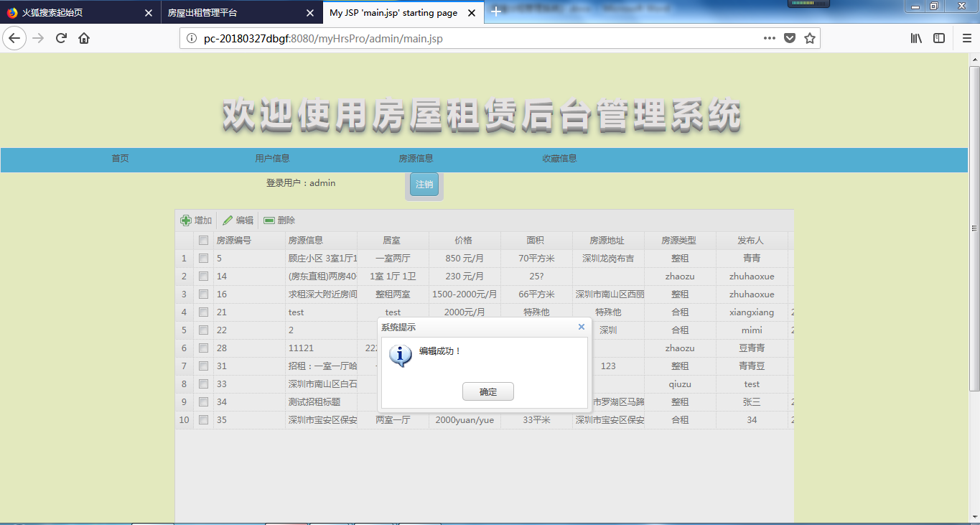Open the 收藏信息 navigation menu item
The width and height of the screenshot is (980, 525).
[x=559, y=159]
